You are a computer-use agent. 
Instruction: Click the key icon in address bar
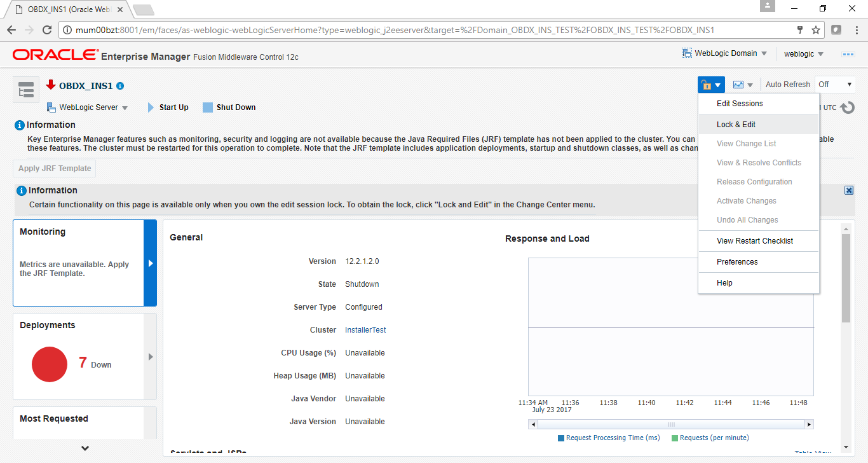pos(800,30)
